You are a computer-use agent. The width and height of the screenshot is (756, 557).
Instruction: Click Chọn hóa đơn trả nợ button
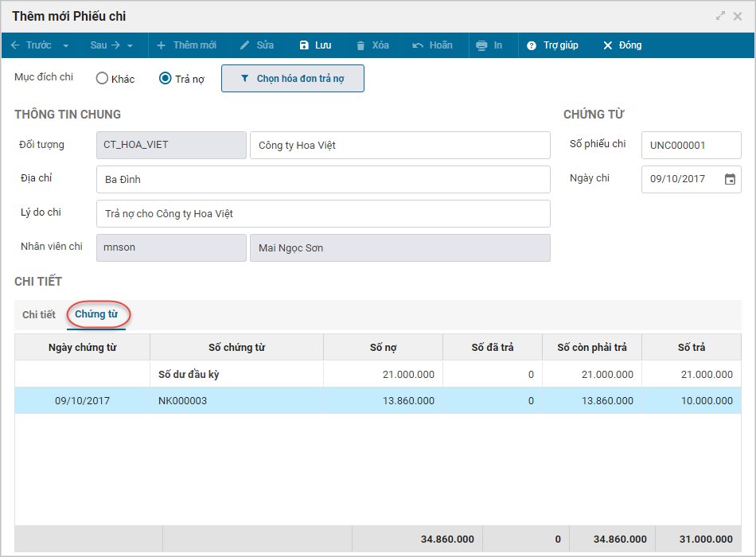tap(293, 79)
